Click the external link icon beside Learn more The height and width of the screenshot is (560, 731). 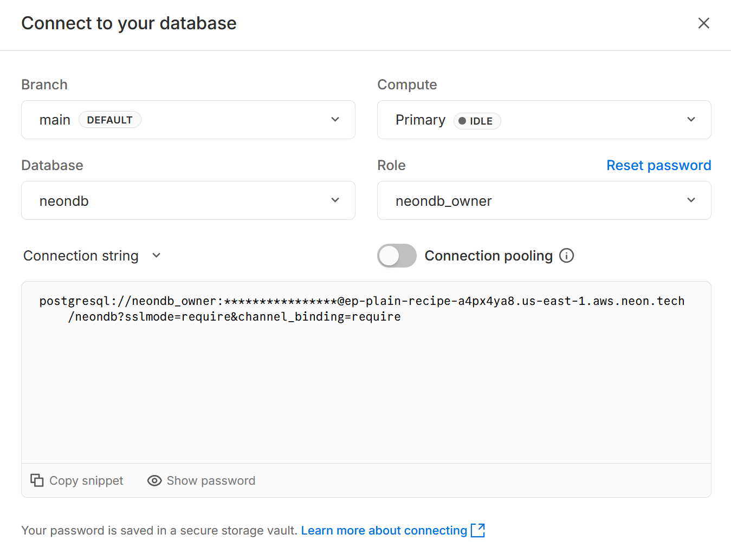(478, 530)
